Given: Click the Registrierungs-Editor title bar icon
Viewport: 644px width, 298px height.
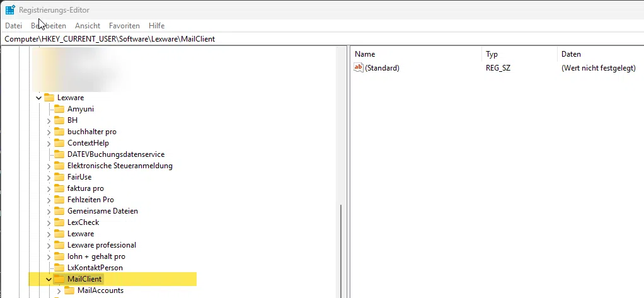Looking at the screenshot, I should coord(10,10).
